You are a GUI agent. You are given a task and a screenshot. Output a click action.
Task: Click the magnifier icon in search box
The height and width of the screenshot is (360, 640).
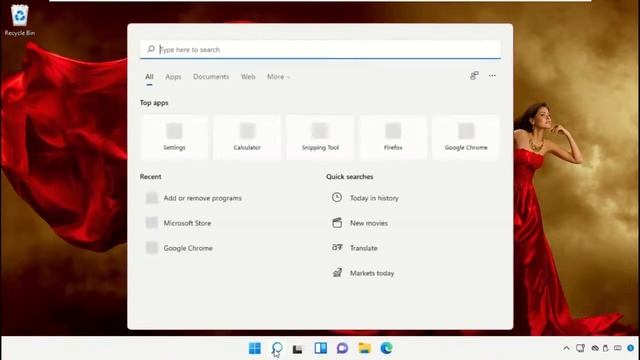[x=151, y=49]
